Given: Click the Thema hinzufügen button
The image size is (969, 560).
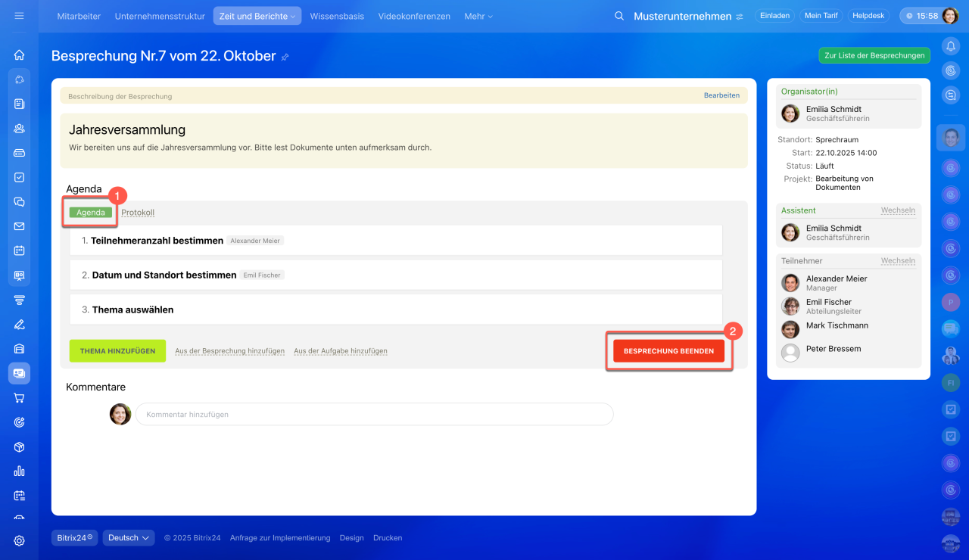Looking at the screenshot, I should (x=117, y=351).
